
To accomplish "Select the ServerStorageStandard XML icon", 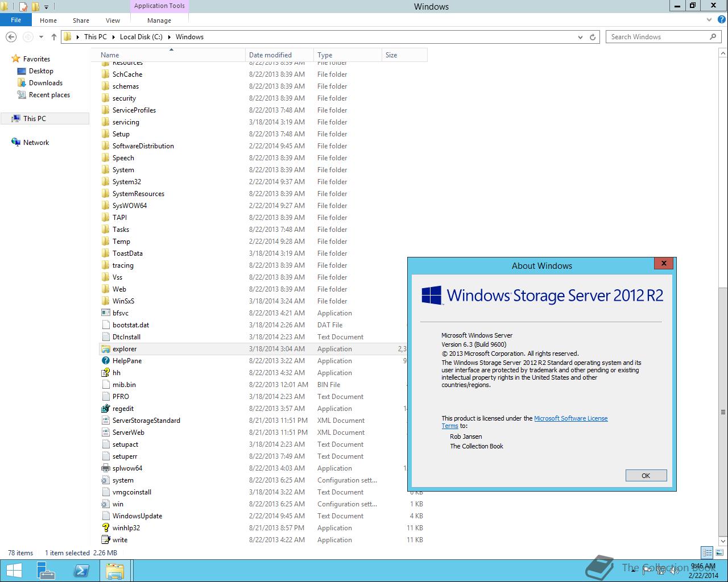I will [105, 421].
